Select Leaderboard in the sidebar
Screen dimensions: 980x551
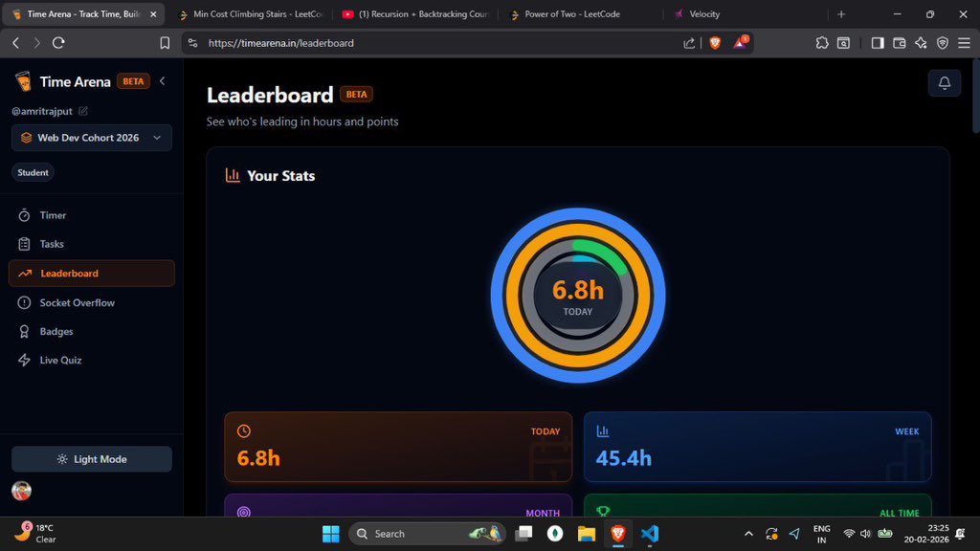click(91, 273)
